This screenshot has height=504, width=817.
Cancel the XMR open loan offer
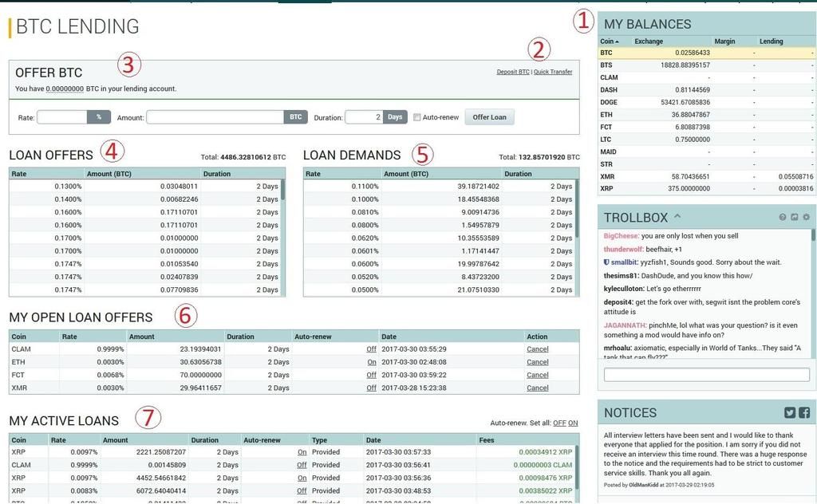click(x=537, y=388)
